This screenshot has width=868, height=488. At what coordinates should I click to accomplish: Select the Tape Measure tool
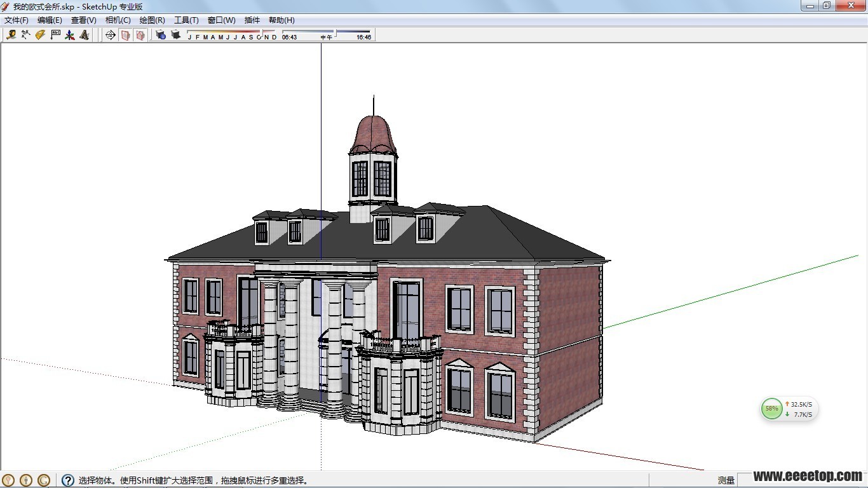[11, 35]
